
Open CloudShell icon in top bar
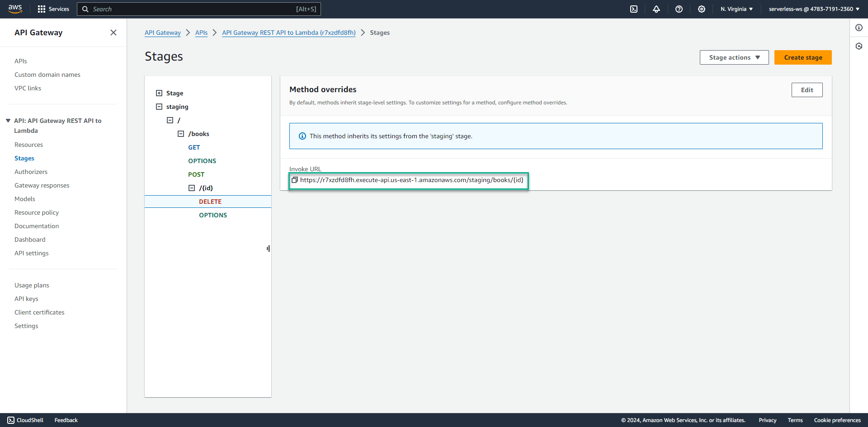click(634, 9)
